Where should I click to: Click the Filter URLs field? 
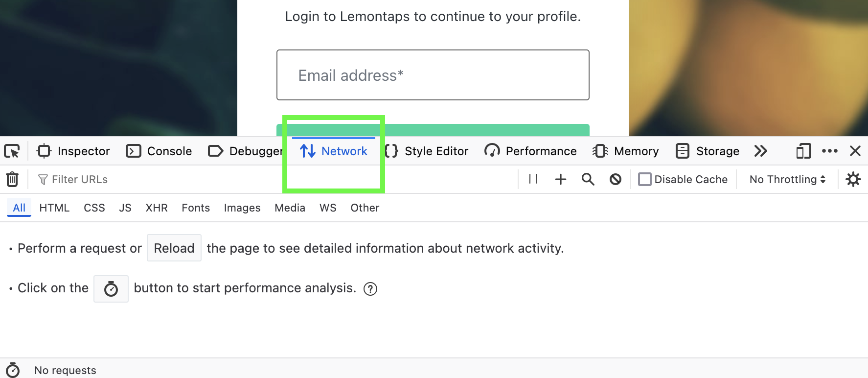coord(274,180)
